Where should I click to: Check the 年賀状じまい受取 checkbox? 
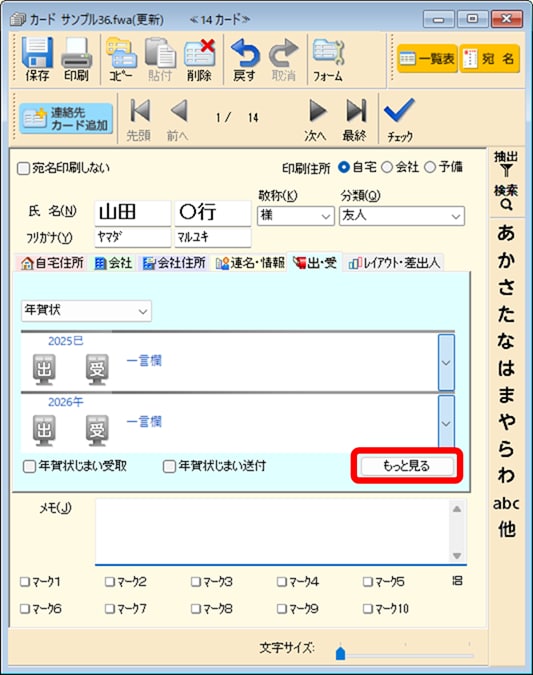[29, 466]
